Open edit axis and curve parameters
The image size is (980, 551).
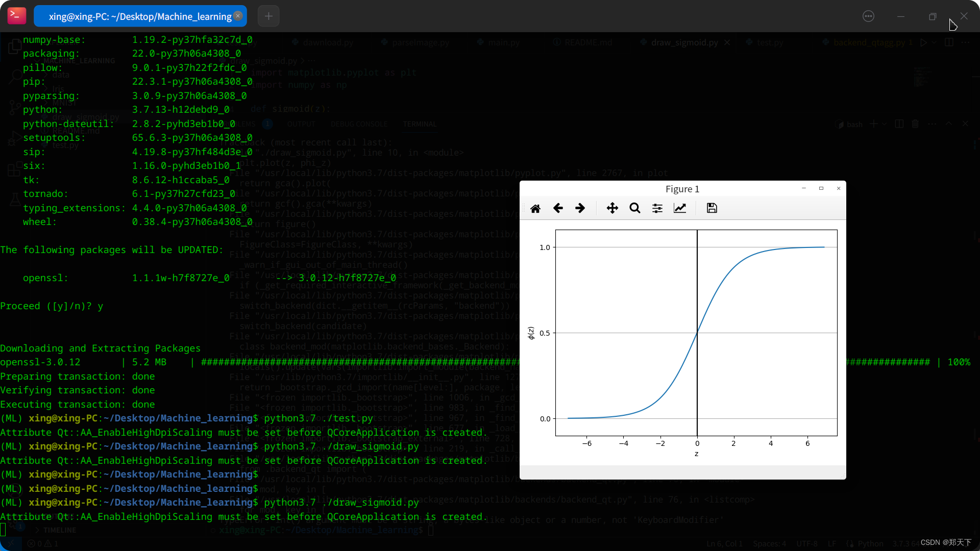point(680,208)
